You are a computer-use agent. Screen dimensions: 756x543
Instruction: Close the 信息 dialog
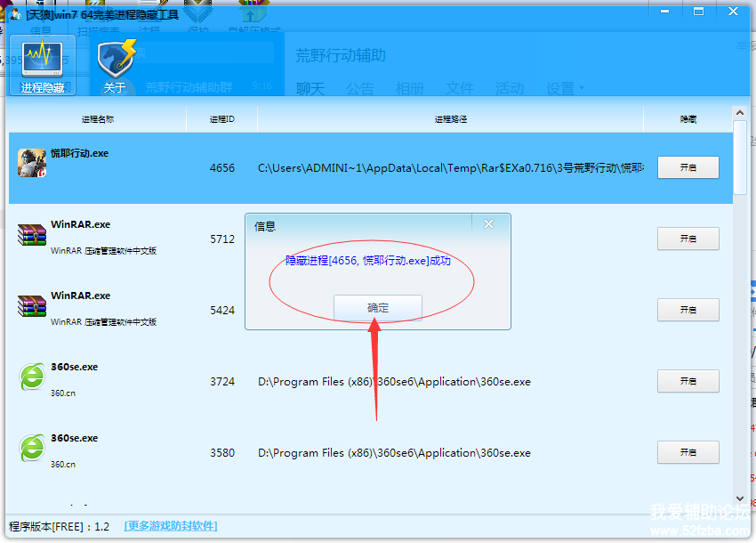pos(488,224)
